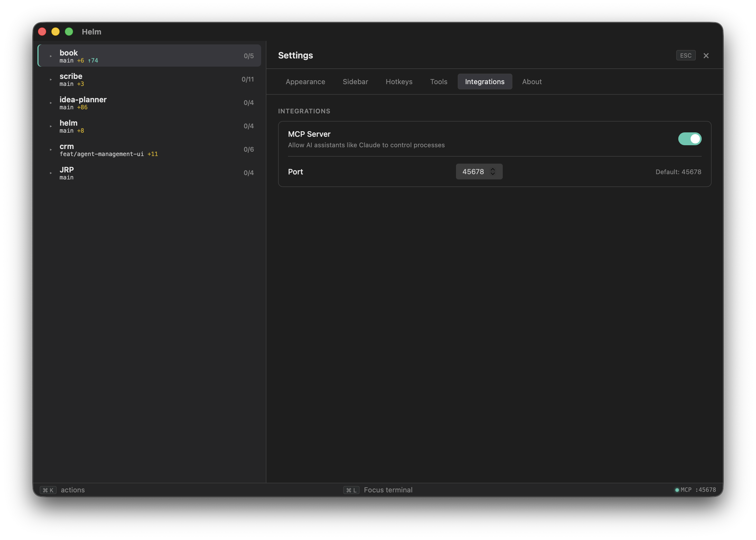Open the About tab
756x540 pixels.
(x=532, y=82)
